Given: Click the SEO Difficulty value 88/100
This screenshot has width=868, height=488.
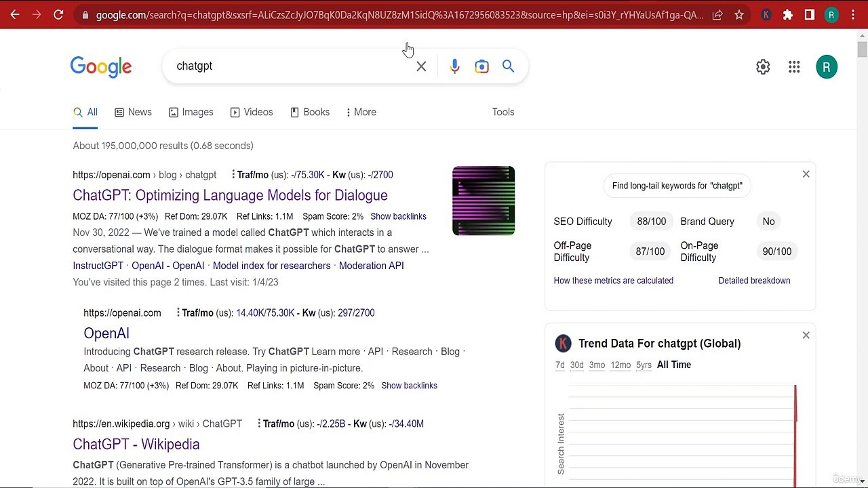Looking at the screenshot, I should pyautogui.click(x=651, y=222).
